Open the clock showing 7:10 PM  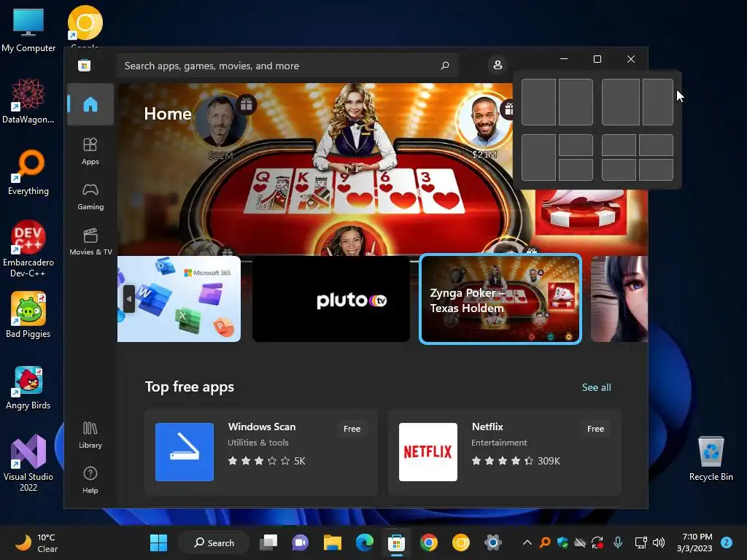point(694,542)
